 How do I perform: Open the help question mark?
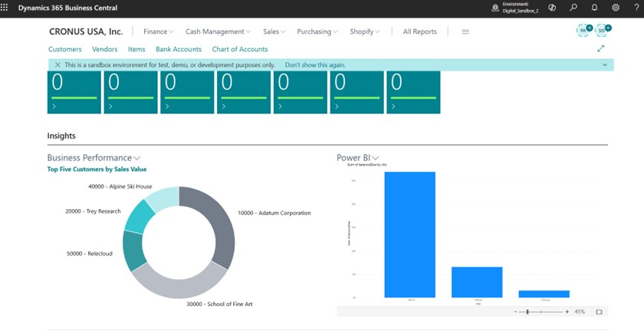point(636,8)
